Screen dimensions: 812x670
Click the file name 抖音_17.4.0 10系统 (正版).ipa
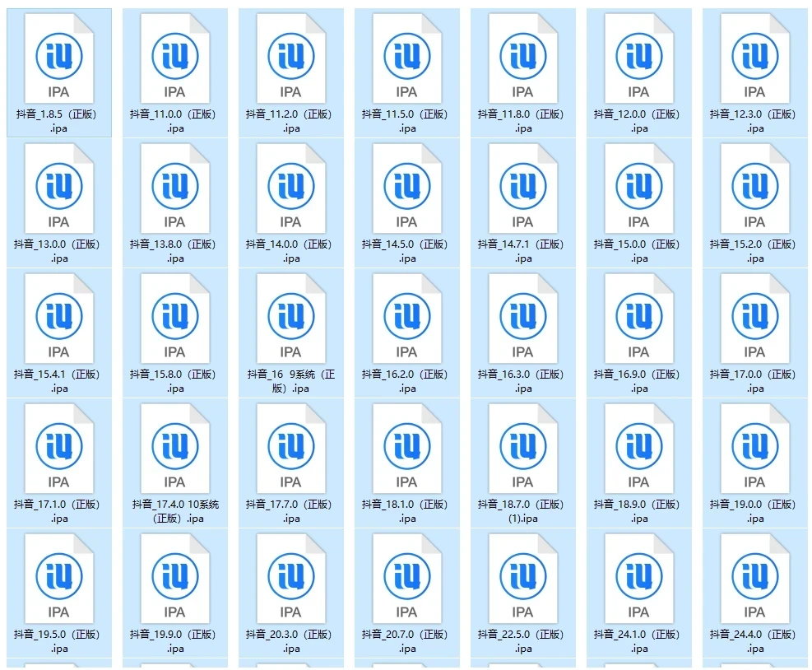(175, 511)
